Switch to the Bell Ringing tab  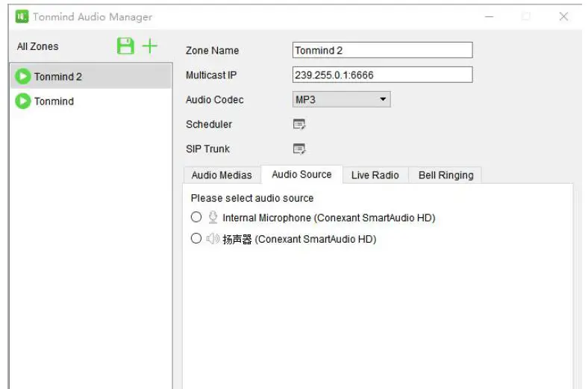(x=446, y=175)
